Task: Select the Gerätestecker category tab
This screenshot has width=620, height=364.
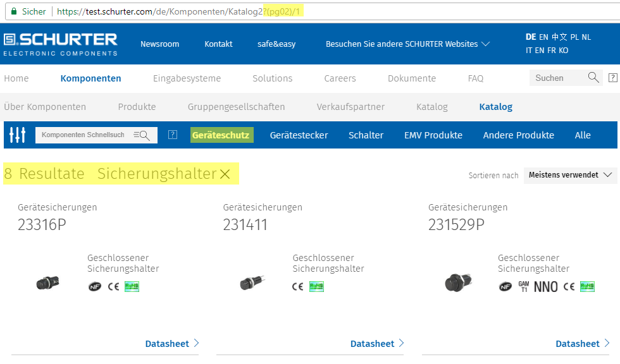Action: (299, 135)
